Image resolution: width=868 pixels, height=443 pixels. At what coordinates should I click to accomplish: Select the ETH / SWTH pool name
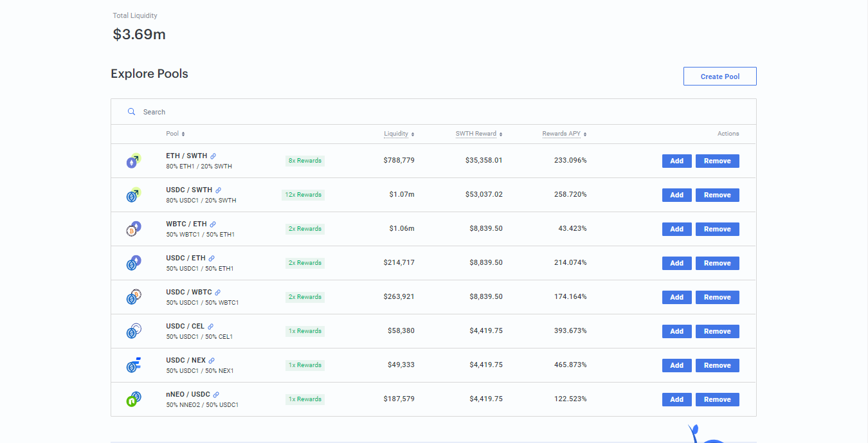tap(186, 156)
